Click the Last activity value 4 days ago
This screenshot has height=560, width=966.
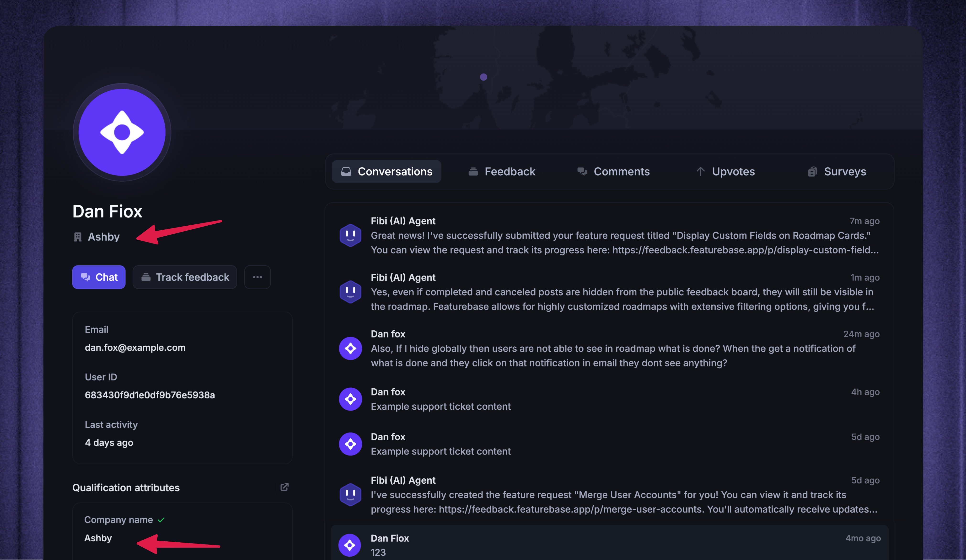pos(109,442)
